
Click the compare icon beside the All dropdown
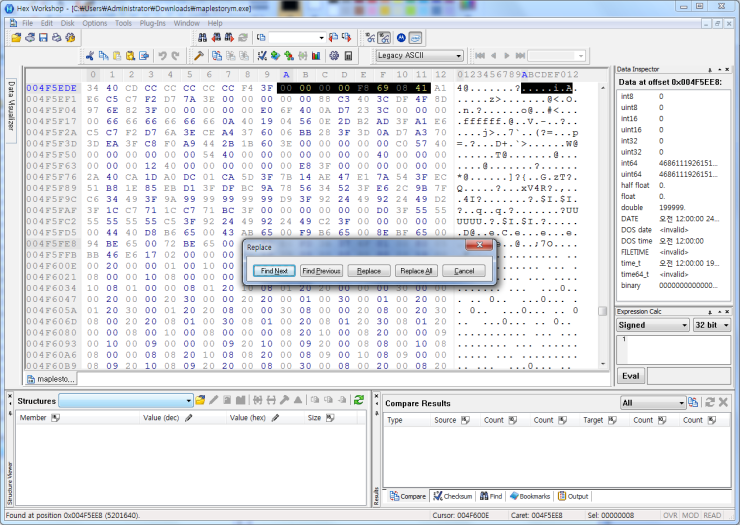coord(693,402)
